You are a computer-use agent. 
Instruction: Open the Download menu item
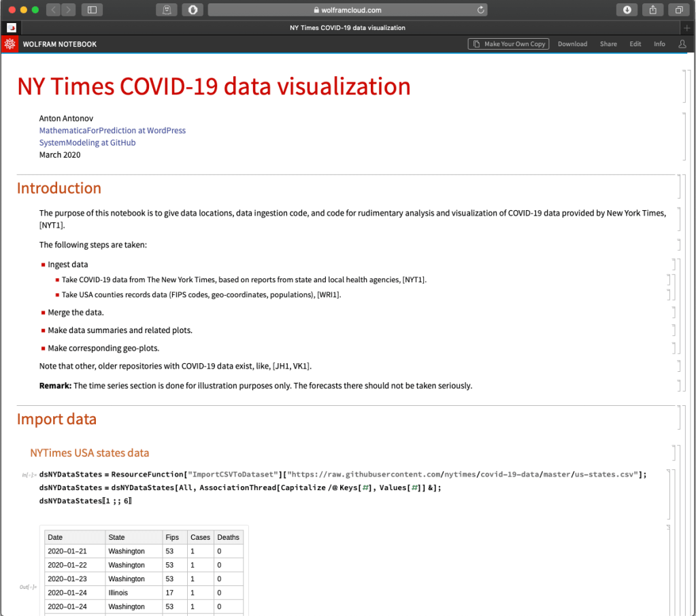pyautogui.click(x=572, y=44)
